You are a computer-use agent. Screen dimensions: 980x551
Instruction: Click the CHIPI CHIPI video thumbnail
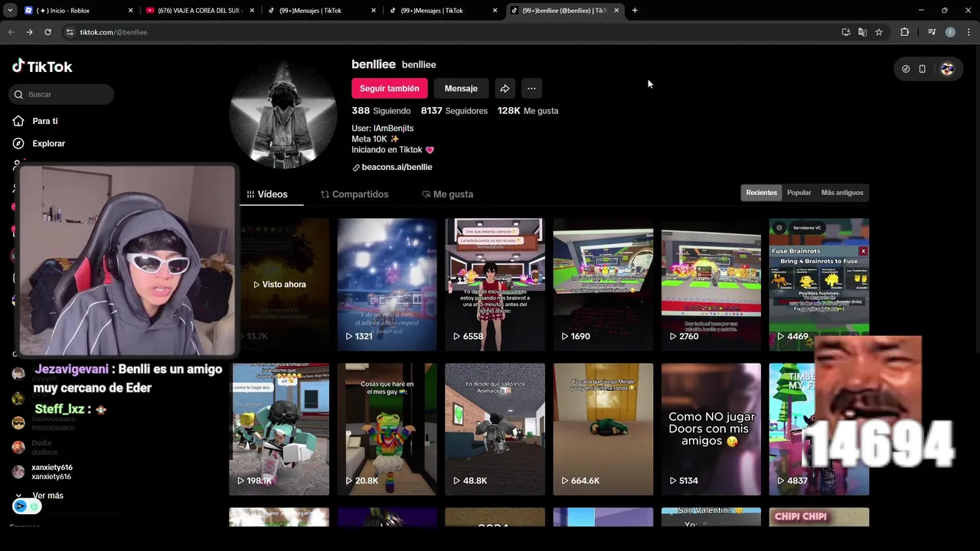(x=818, y=517)
